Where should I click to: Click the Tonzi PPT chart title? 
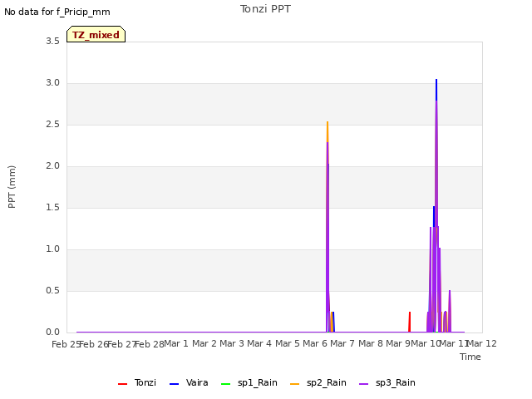click(x=265, y=9)
